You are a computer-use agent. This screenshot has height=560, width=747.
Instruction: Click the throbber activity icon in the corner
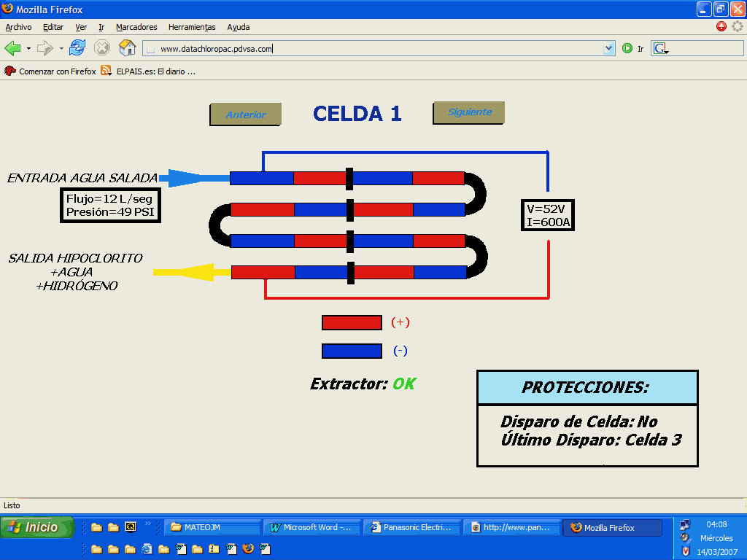click(738, 27)
